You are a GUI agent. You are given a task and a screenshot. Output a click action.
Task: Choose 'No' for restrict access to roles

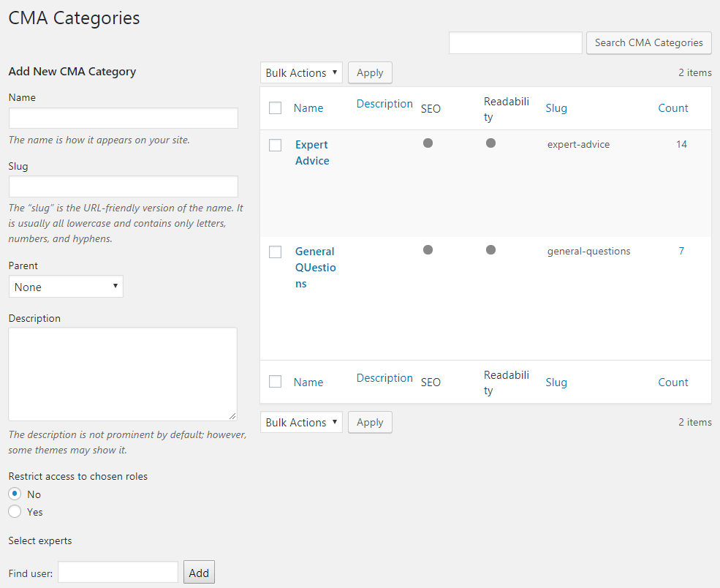(x=15, y=494)
